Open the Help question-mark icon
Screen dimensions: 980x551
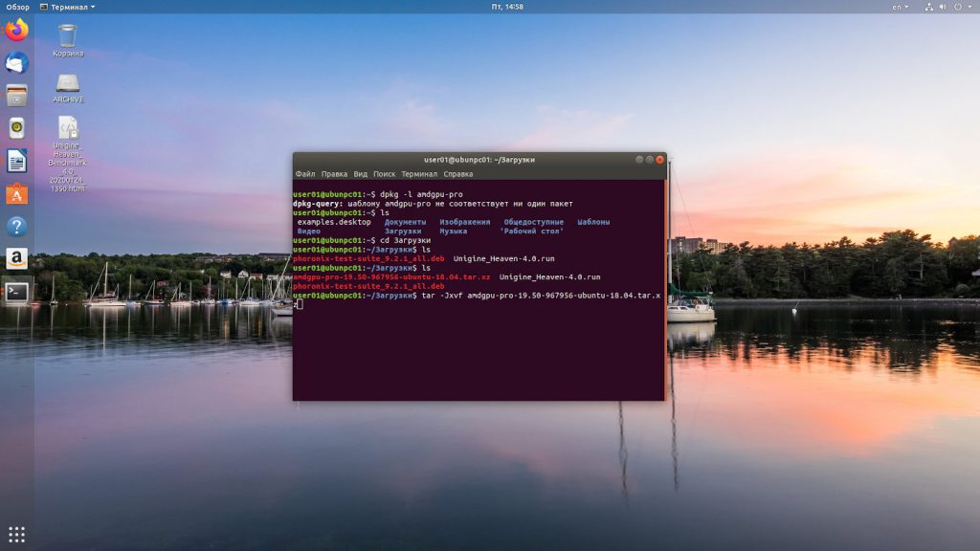click(x=17, y=226)
